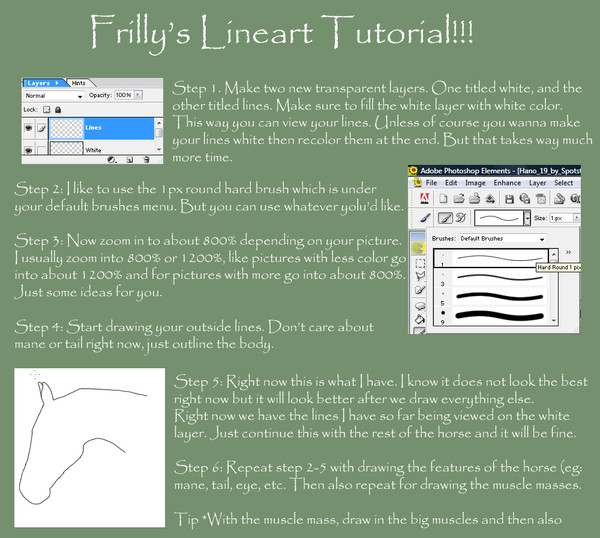Viewport: 600px width, 538px height.
Task: Open the brush preset picker dropdown
Action: pos(527,218)
